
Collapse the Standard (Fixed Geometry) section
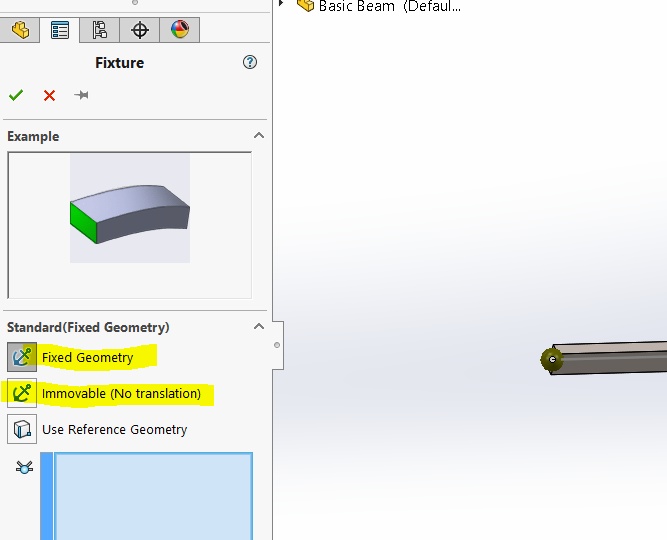click(x=259, y=326)
